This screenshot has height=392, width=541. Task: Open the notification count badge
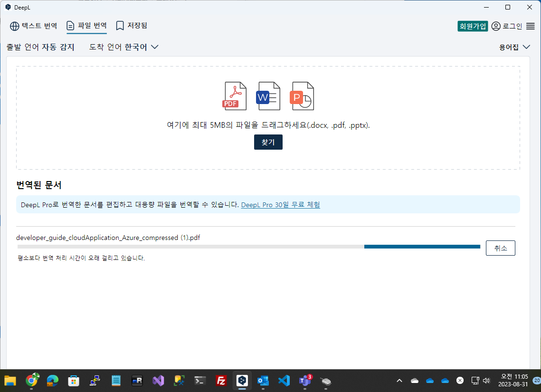[537, 380]
